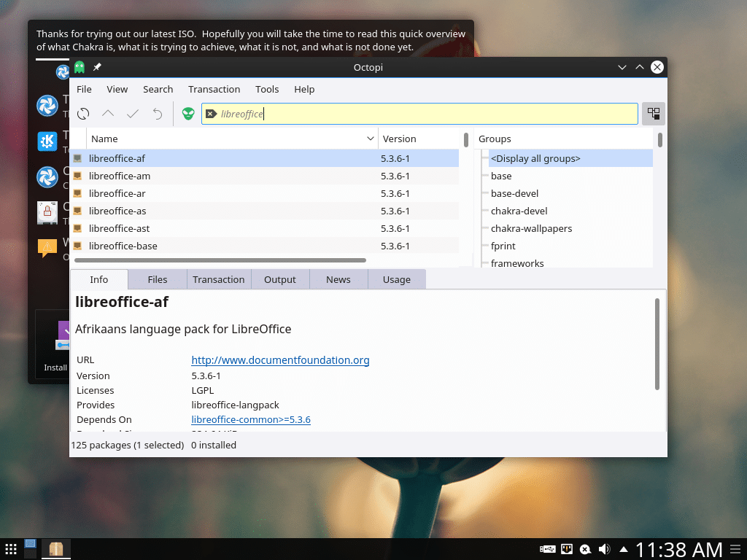Viewport: 747px width, 560px height.
Task: Switch to the Transaction tab
Action: [x=219, y=279]
